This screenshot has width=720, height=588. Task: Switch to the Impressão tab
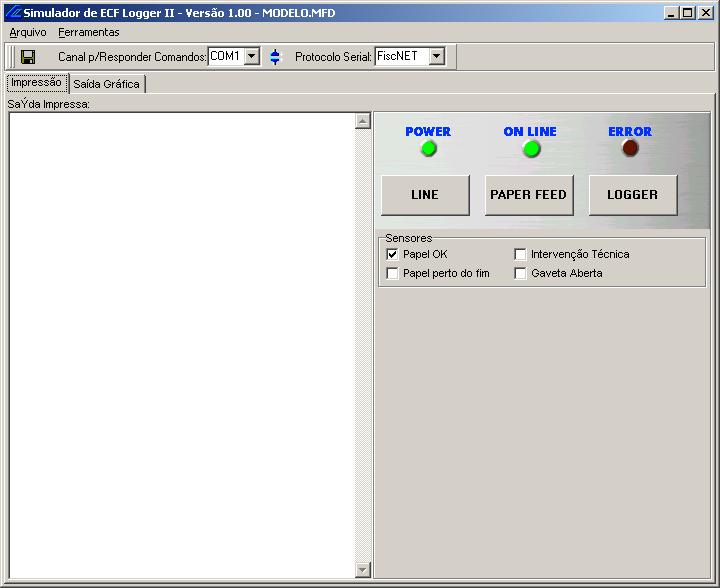tap(36, 83)
